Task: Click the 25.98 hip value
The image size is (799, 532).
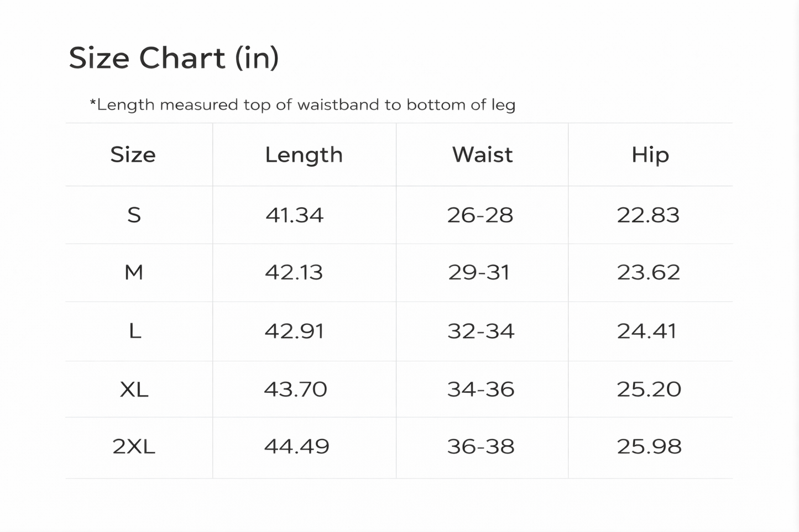Action: pos(649,446)
